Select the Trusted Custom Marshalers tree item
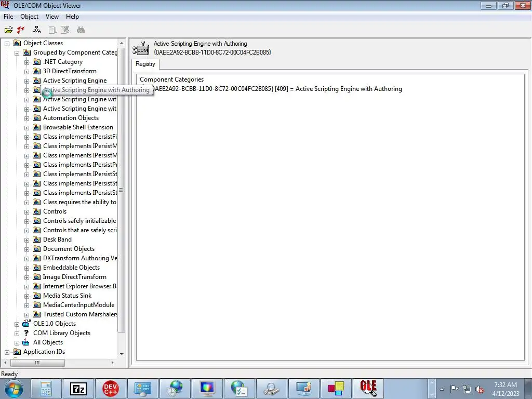The image size is (532, 399). 79,314
